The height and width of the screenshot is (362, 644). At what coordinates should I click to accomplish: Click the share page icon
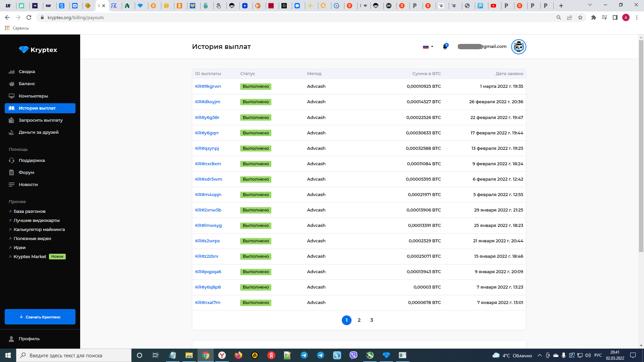click(570, 17)
